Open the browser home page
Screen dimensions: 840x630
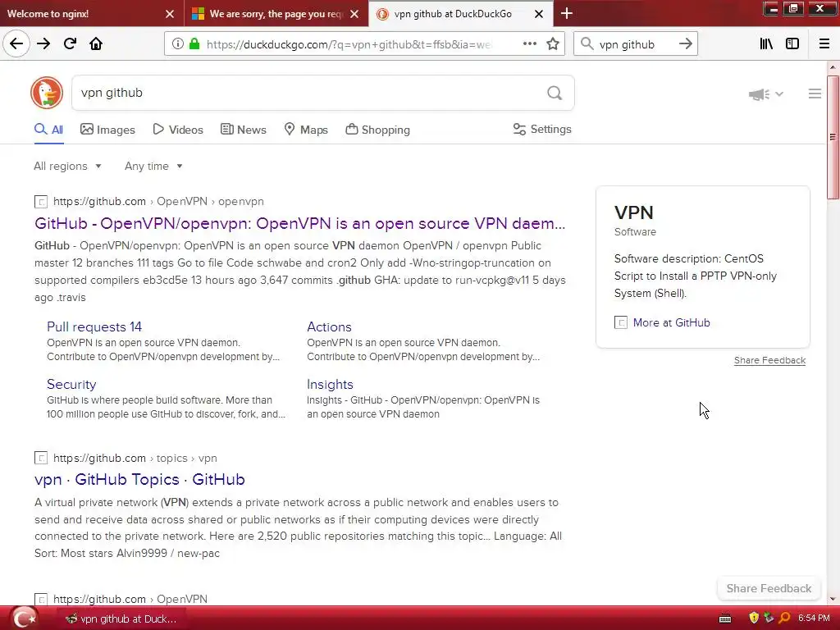pyautogui.click(x=96, y=44)
